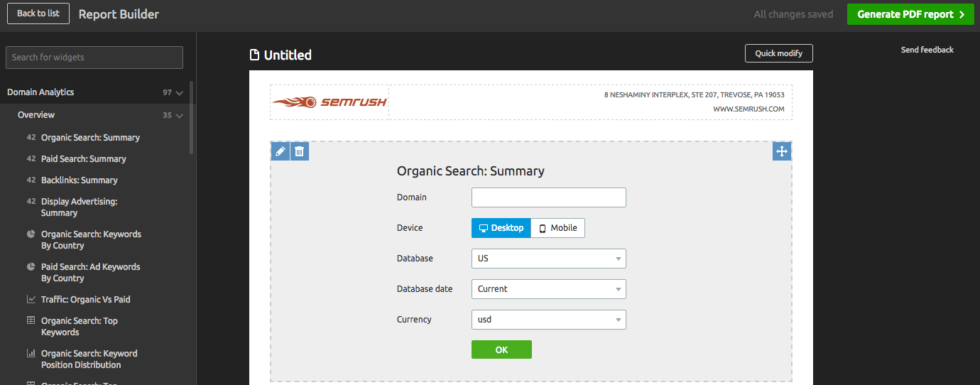The image size is (980, 385).
Task: Click the pie chart icon beside Paid Search: Ad Keywords By Country
Action: coord(31,266)
